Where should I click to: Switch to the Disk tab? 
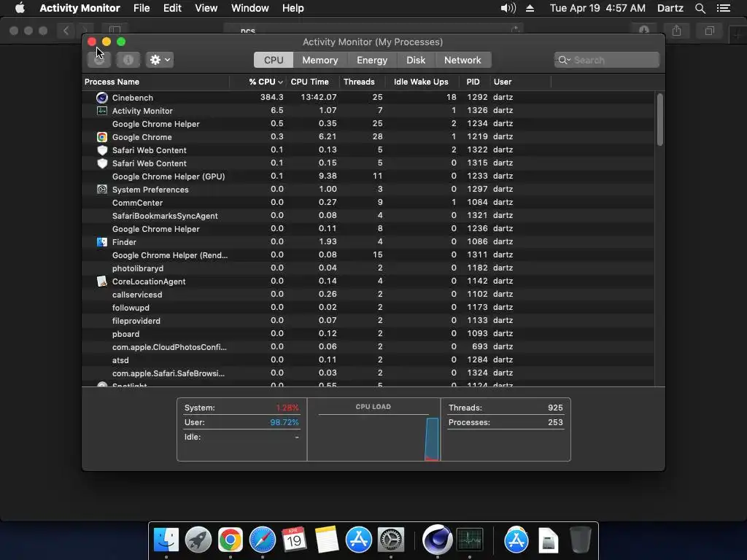[x=416, y=60]
